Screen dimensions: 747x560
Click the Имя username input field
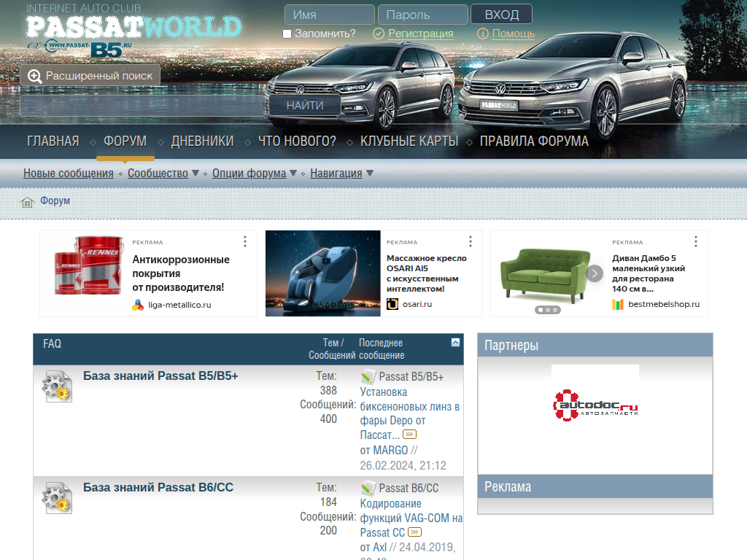[329, 15]
